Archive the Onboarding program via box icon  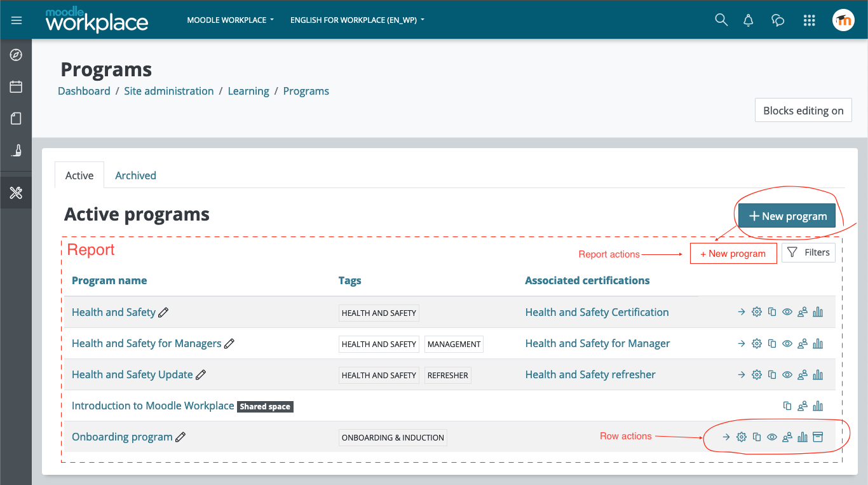[818, 437]
